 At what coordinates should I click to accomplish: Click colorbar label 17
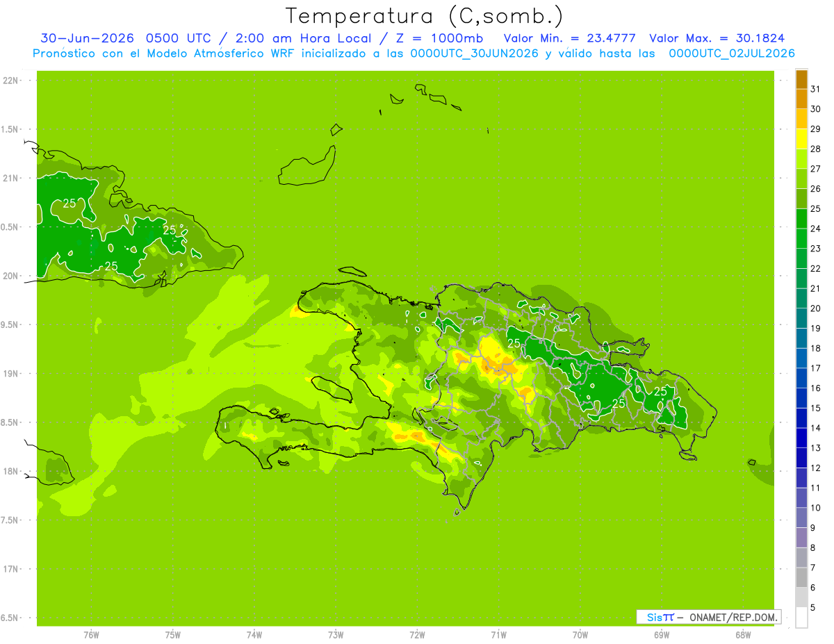(x=816, y=368)
